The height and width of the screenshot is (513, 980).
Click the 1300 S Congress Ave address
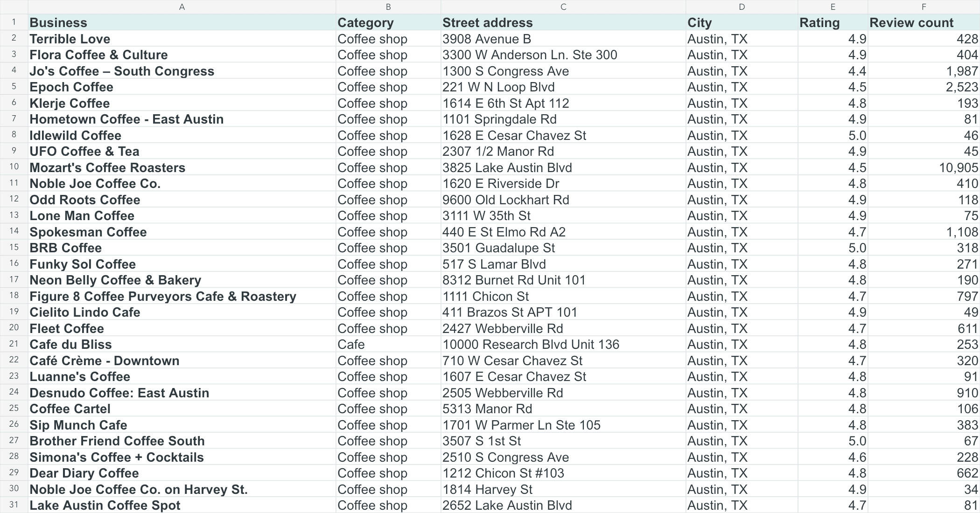coord(563,71)
